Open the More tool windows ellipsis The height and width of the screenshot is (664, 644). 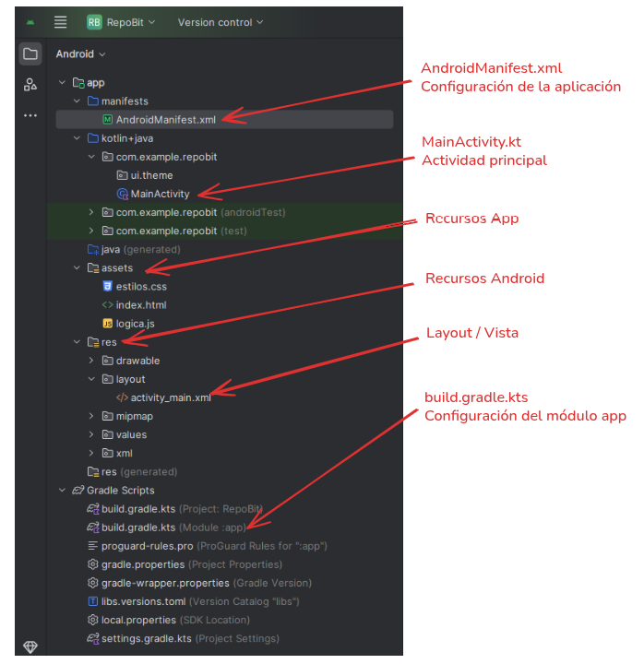click(x=30, y=115)
